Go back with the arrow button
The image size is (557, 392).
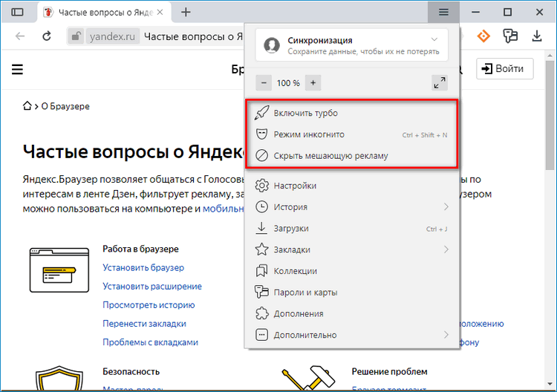20,36
